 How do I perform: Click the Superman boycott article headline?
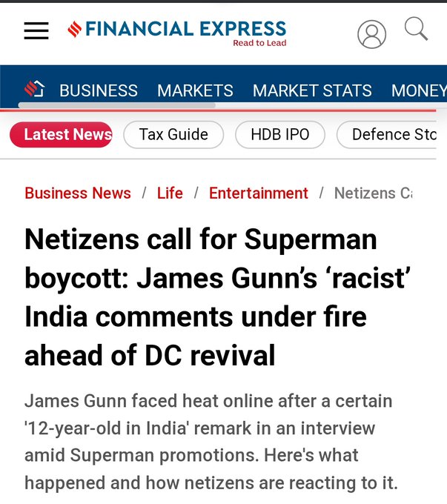click(x=217, y=297)
